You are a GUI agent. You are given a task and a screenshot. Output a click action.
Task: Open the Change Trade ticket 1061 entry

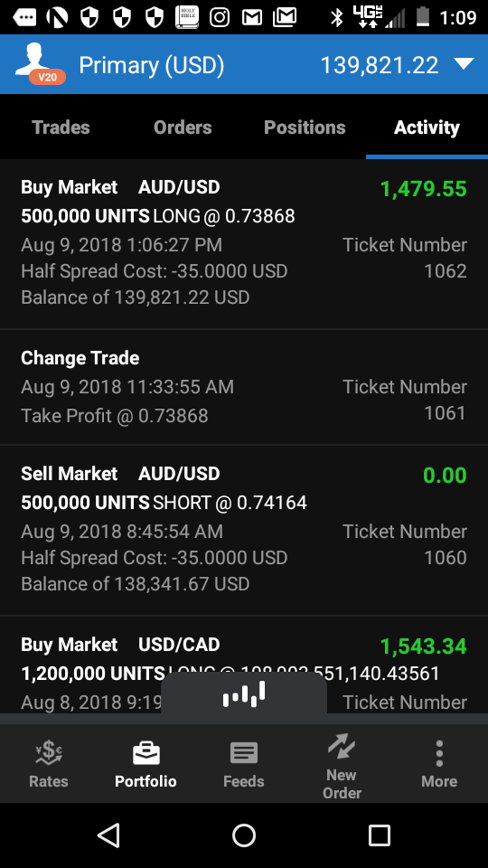click(x=244, y=387)
